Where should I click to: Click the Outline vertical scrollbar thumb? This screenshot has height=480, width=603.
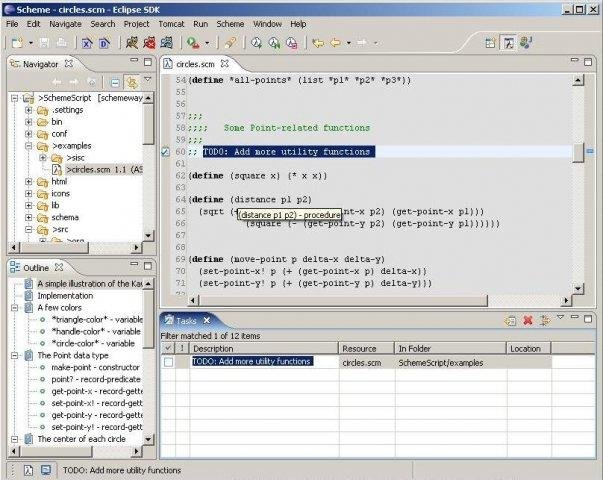click(x=148, y=319)
